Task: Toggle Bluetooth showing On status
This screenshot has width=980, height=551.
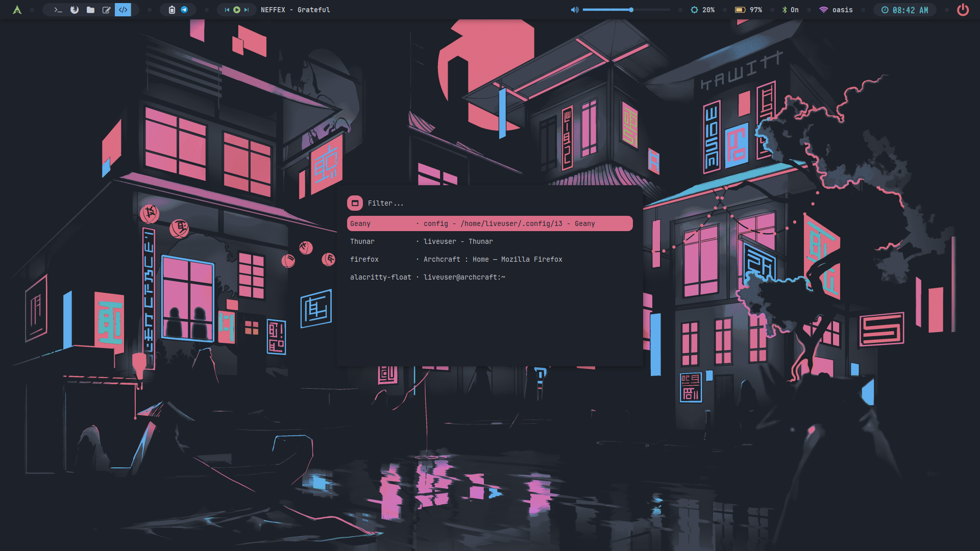Action: tap(790, 10)
